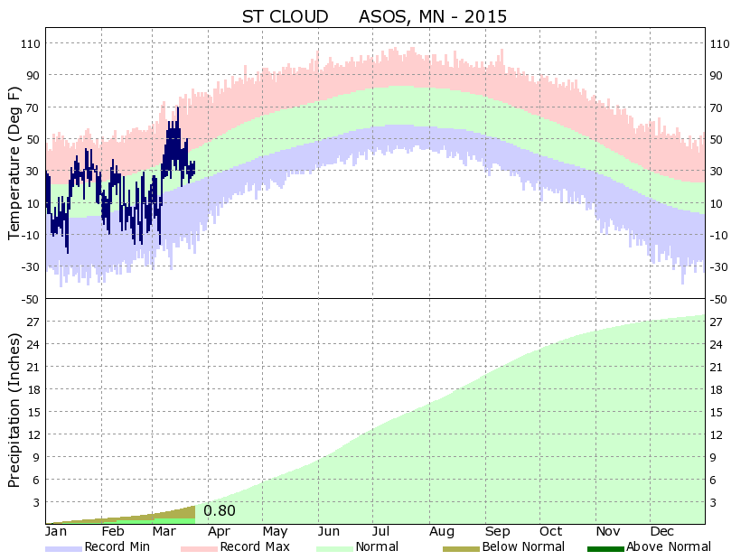The width and height of the screenshot is (750, 560).
Task: Click the 'Mar' month axis label
Action: (x=164, y=531)
